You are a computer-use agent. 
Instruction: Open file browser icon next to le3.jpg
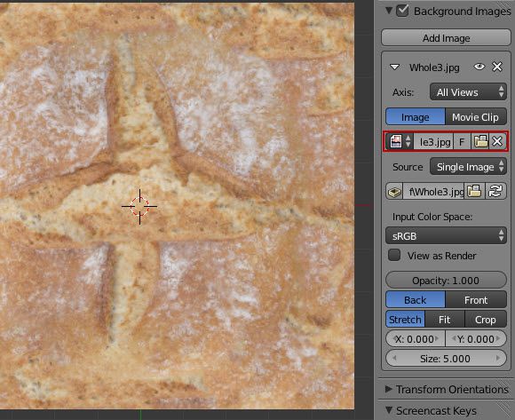[480, 141]
